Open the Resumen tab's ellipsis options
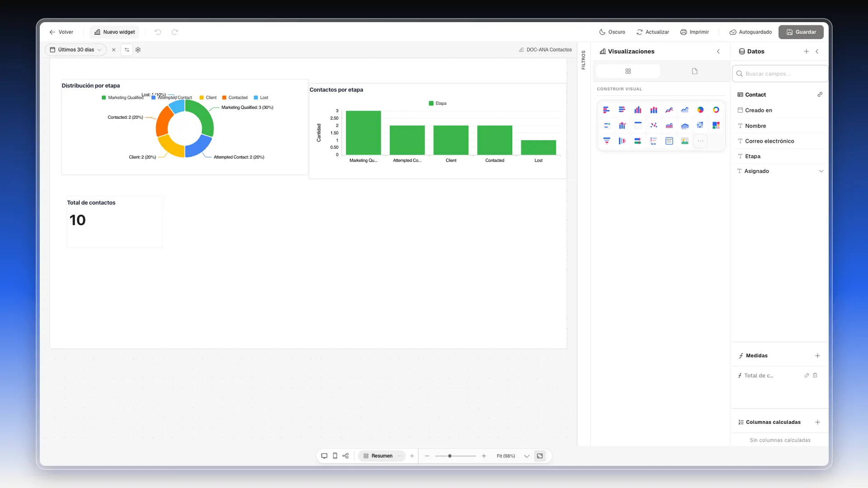This screenshot has height=488, width=868. (x=400, y=456)
